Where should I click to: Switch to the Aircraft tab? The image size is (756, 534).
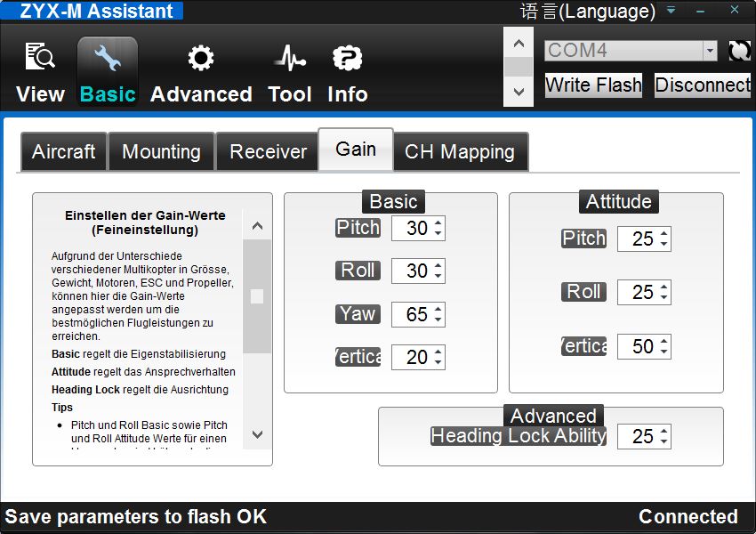click(64, 151)
